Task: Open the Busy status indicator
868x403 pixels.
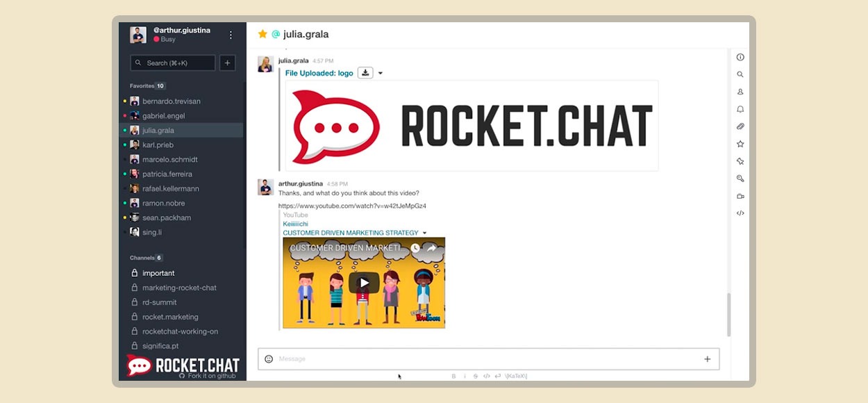Action: pyautogui.click(x=165, y=40)
